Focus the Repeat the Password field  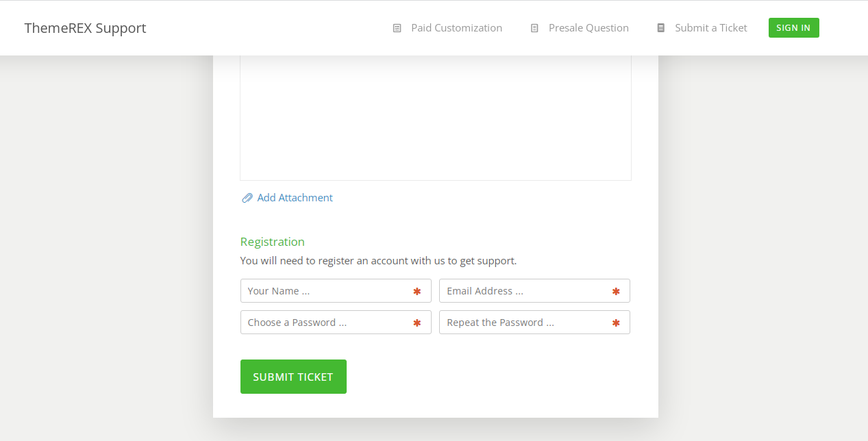coord(534,323)
